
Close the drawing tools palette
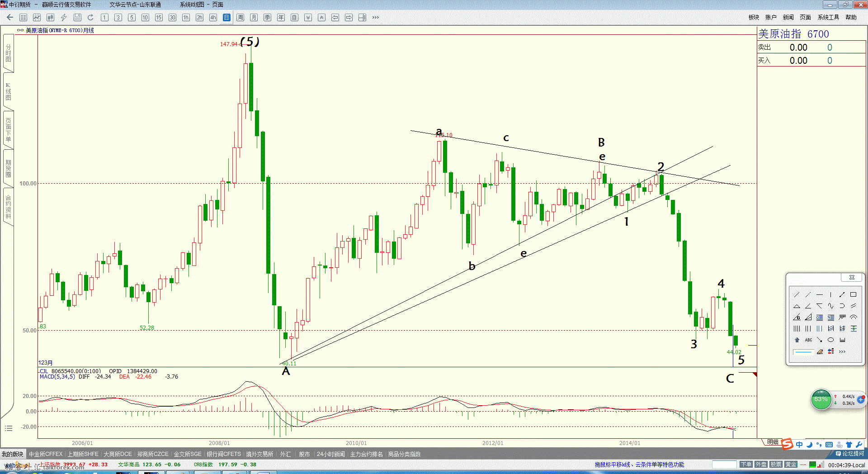[851, 277]
